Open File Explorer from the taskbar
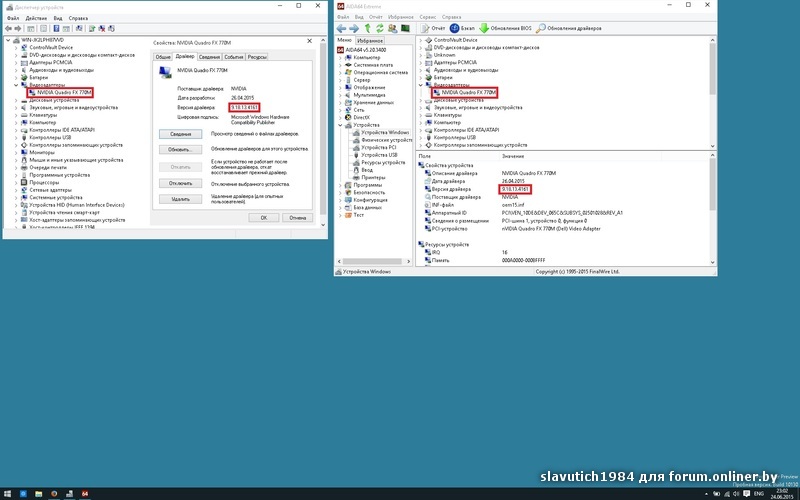The height and width of the screenshot is (500, 800). [x=38, y=494]
